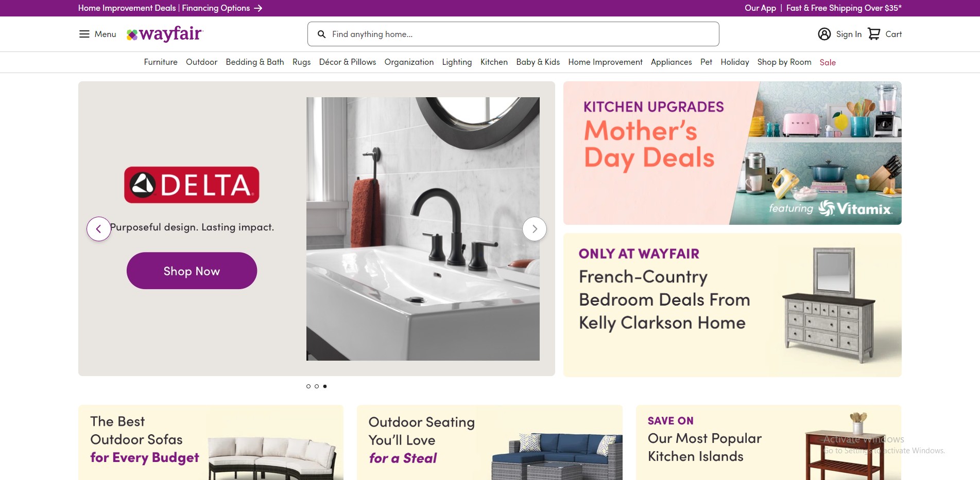Go to previous carousel slide
Image resolution: width=980 pixels, height=480 pixels.
[x=99, y=229]
